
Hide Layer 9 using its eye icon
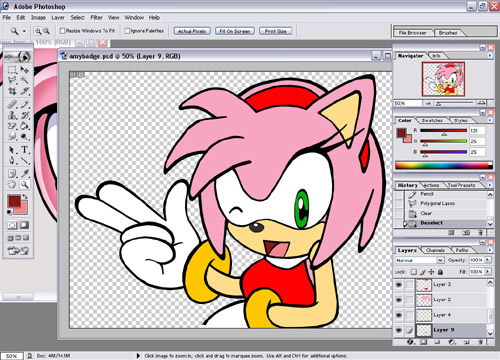point(399,330)
